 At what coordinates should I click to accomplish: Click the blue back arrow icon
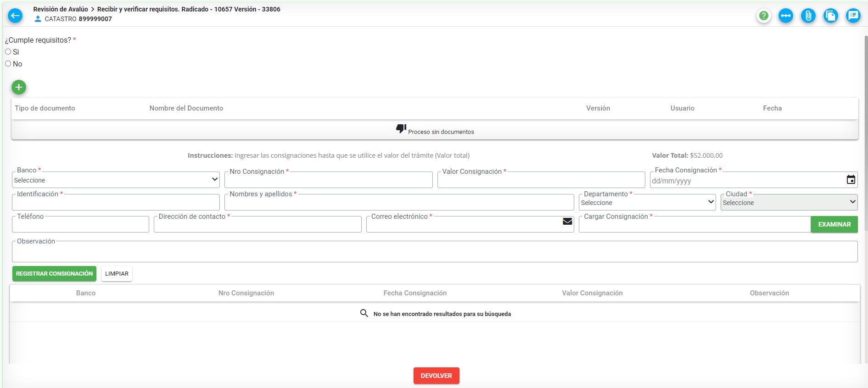pyautogui.click(x=15, y=16)
